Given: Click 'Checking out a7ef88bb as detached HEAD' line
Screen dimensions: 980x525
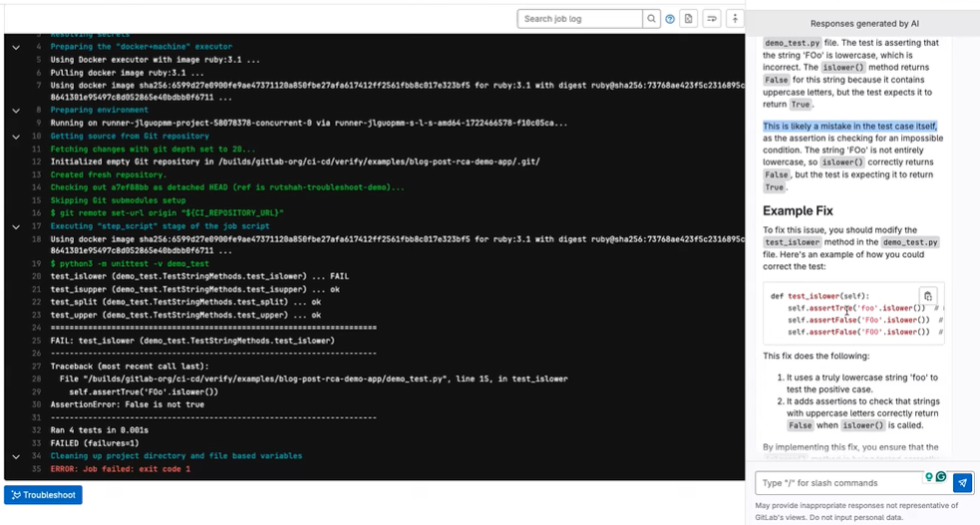Looking at the screenshot, I should tap(227, 187).
